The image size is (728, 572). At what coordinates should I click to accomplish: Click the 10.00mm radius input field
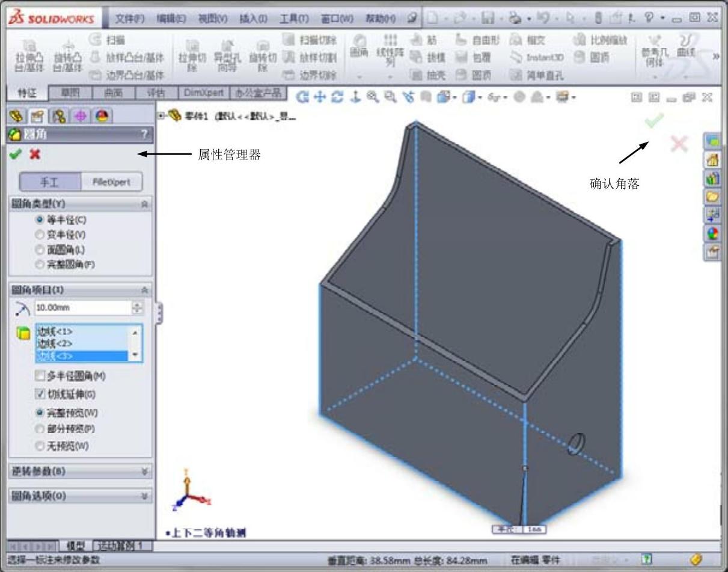tap(82, 308)
